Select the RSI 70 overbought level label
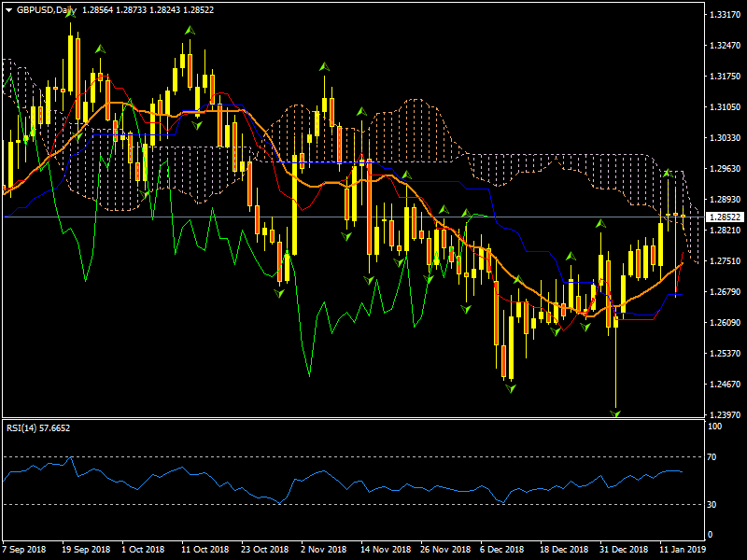747x560 pixels. coord(714,457)
